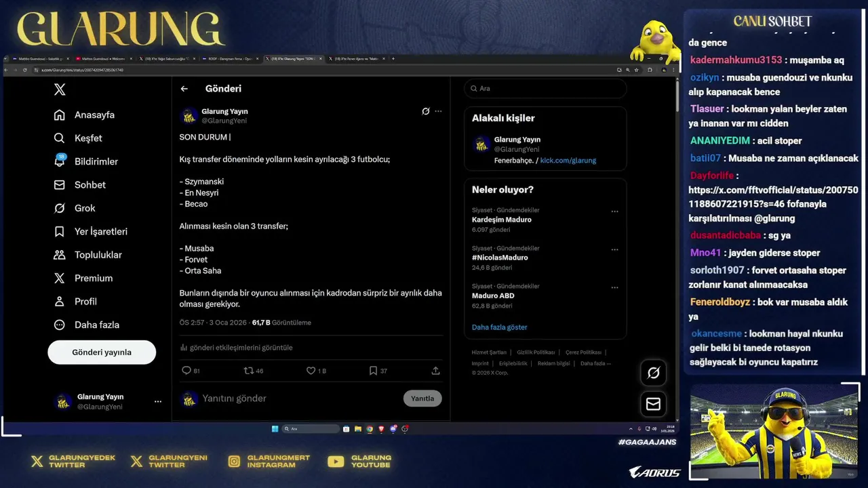Open Chrome from the taskbar
Image resolution: width=868 pixels, height=488 pixels.
pyautogui.click(x=370, y=428)
